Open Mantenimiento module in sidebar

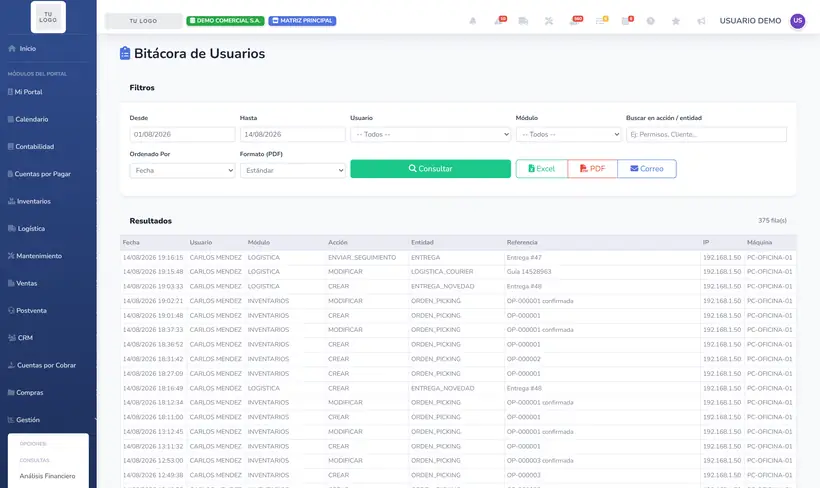tap(35, 256)
